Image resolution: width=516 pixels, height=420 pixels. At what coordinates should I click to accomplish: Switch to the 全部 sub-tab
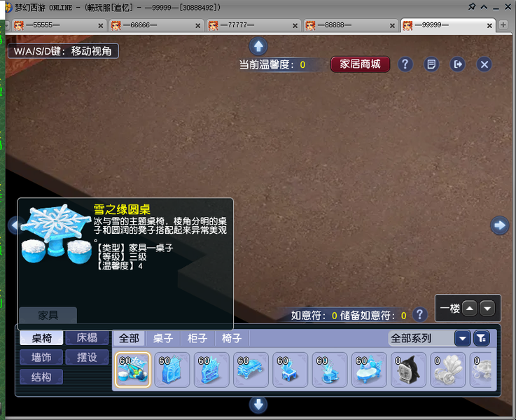click(129, 338)
